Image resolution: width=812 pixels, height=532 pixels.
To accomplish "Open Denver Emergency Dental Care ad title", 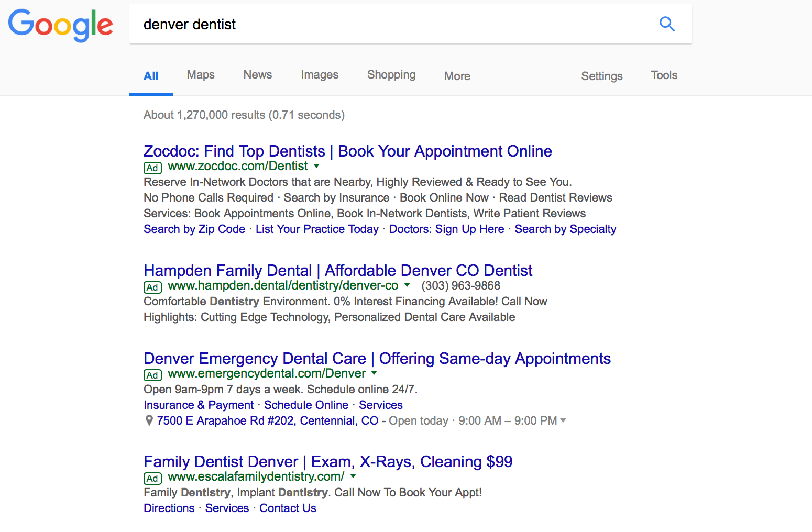I will (377, 359).
